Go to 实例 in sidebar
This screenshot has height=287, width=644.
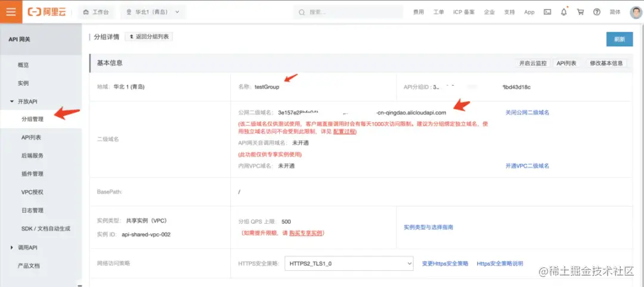(x=23, y=83)
